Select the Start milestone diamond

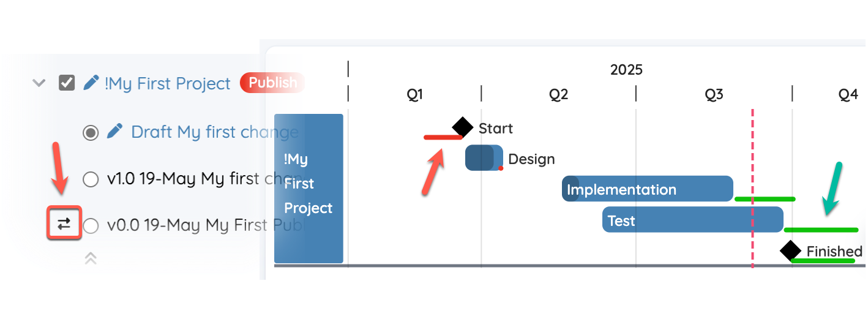pyautogui.click(x=463, y=127)
